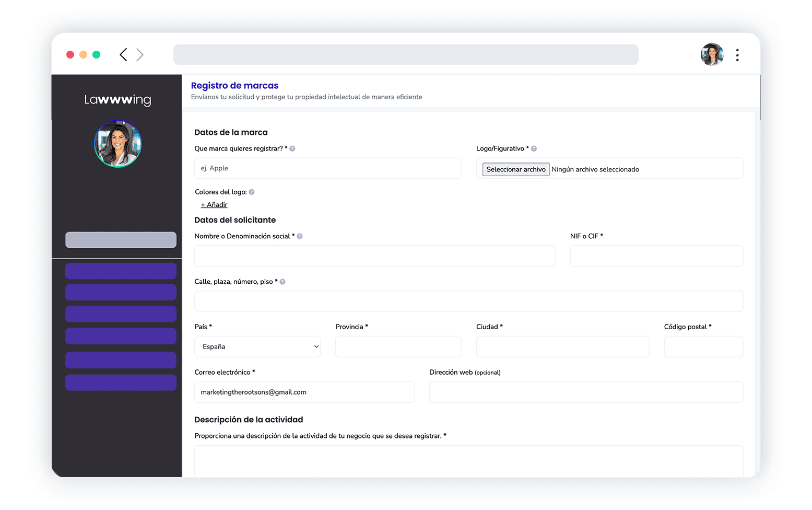Focus the Provincia input

[398, 346]
